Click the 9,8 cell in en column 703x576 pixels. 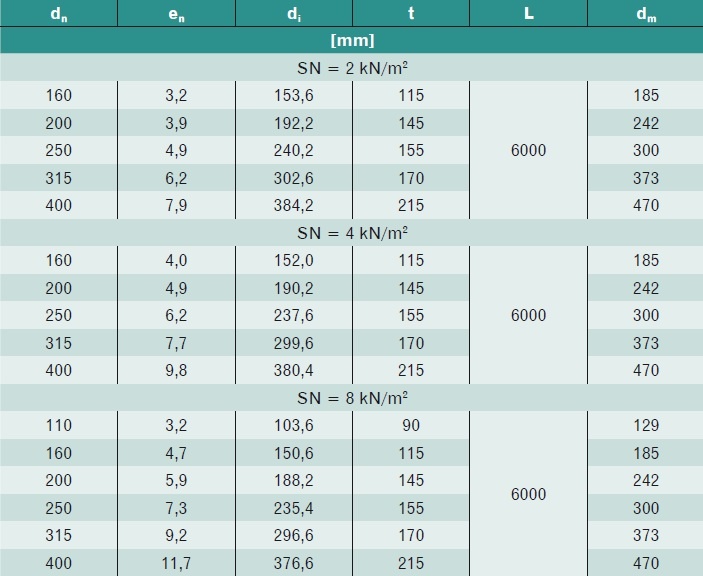[176, 370]
